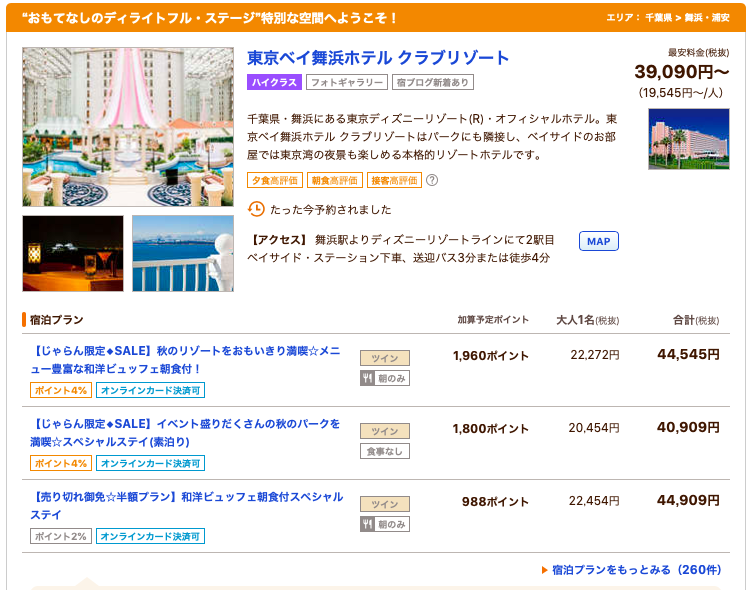The width and height of the screenshot is (748, 590).
Task: Open plan イベント盛りだくさんの秋のパークを満喫 (素泊り)
Action: coord(186,433)
